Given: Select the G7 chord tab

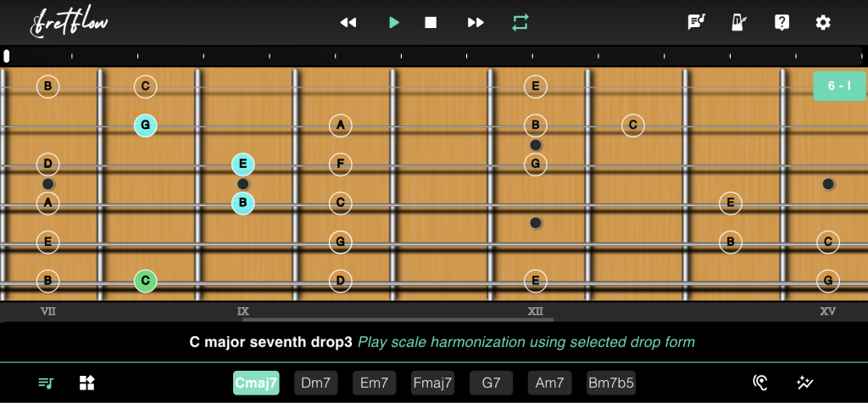Looking at the screenshot, I should click(x=491, y=383).
